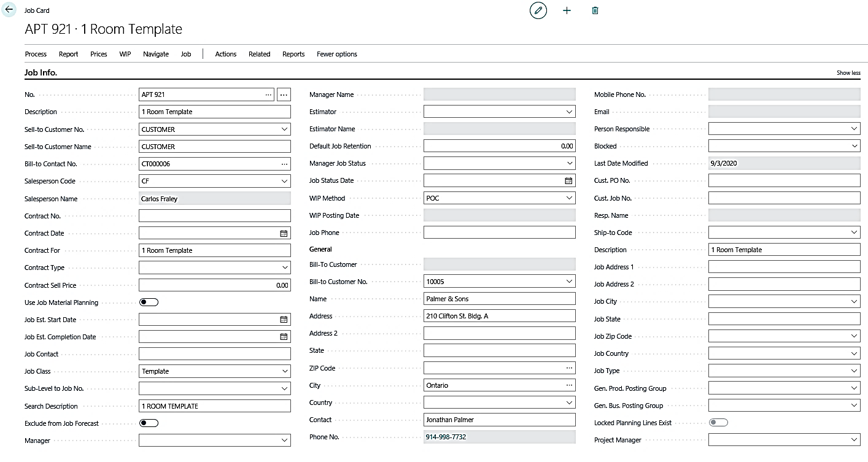Open the Navigate menu
This screenshot has height=462, width=868.
pyautogui.click(x=156, y=54)
